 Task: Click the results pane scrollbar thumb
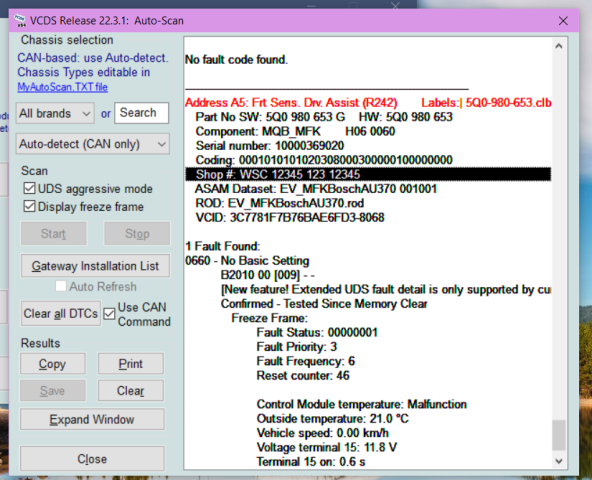click(559, 435)
